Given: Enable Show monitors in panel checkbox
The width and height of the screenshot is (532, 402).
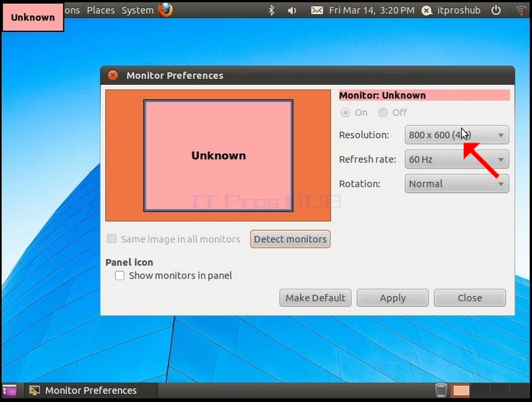Looking at the screenshot, I should (x=120, y=275).
